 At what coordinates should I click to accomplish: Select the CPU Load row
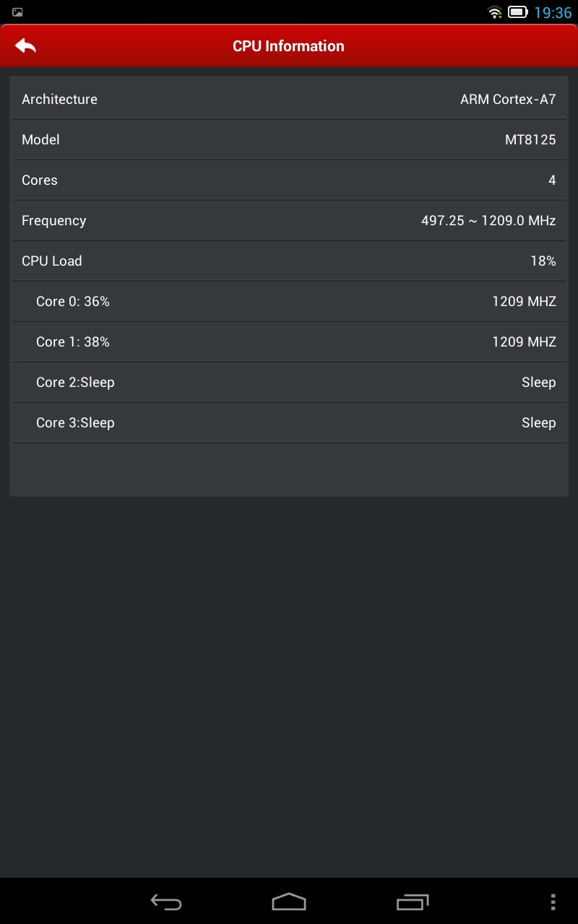(x=289, y=261)
